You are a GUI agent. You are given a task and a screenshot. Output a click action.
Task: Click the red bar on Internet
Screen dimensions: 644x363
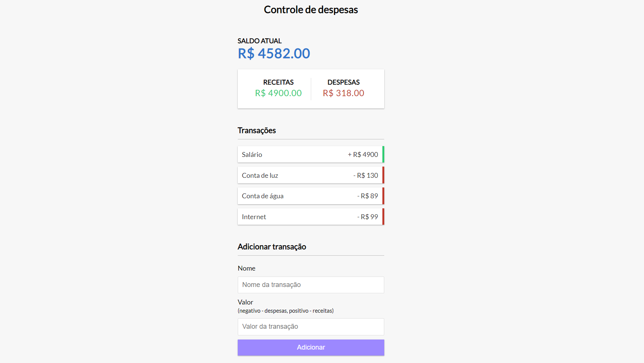(x=383, y=217)
